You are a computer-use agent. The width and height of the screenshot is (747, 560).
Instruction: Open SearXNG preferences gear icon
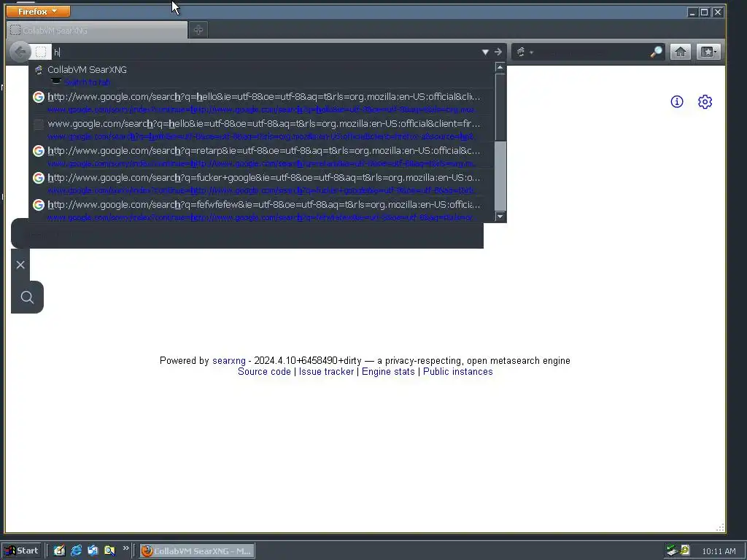tap(705, 101)
